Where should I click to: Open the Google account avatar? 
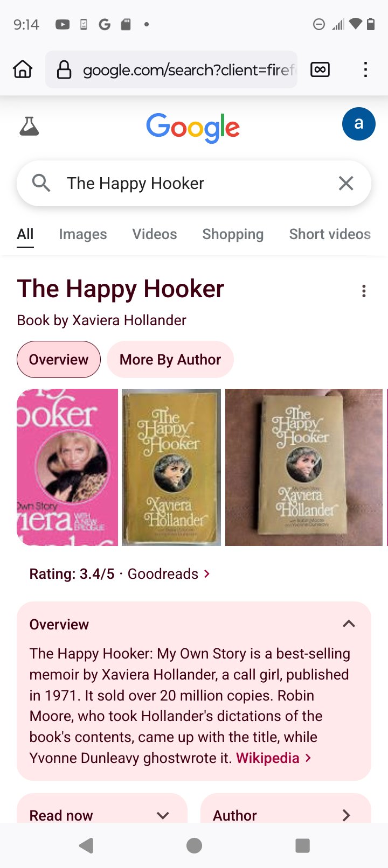tap(358, 124)
